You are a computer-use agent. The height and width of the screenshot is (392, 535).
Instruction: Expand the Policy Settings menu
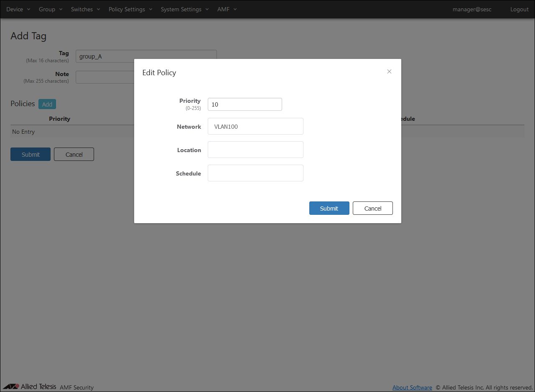(130, 9)
